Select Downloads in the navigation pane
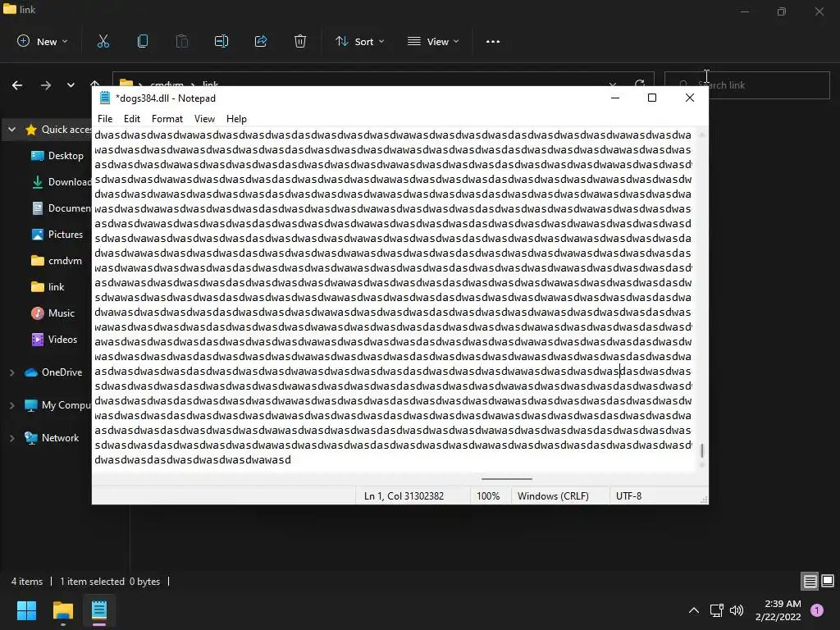 (x=60, y=182)
